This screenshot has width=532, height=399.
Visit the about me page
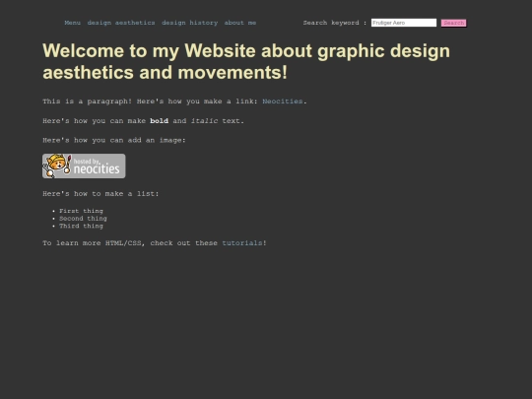point(240,23)
